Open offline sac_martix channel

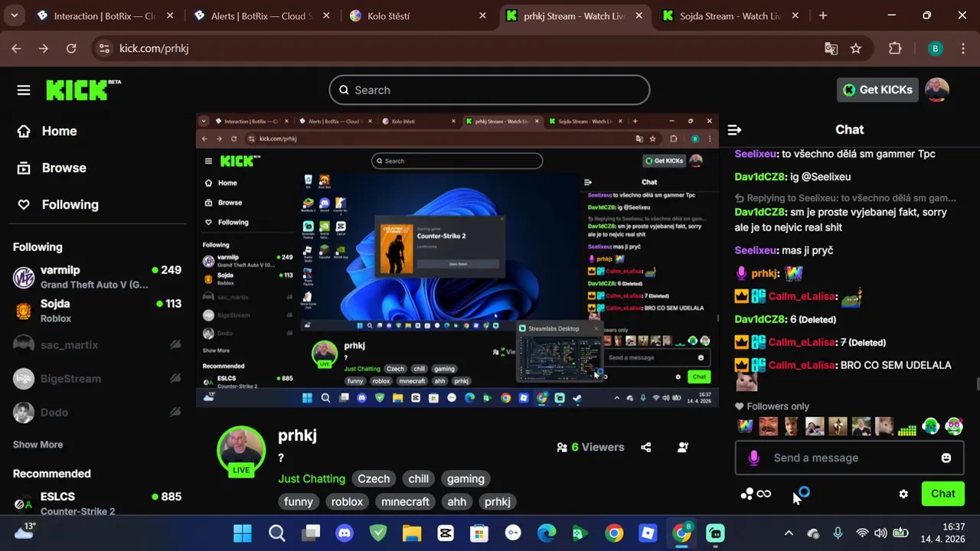point(97,344)
